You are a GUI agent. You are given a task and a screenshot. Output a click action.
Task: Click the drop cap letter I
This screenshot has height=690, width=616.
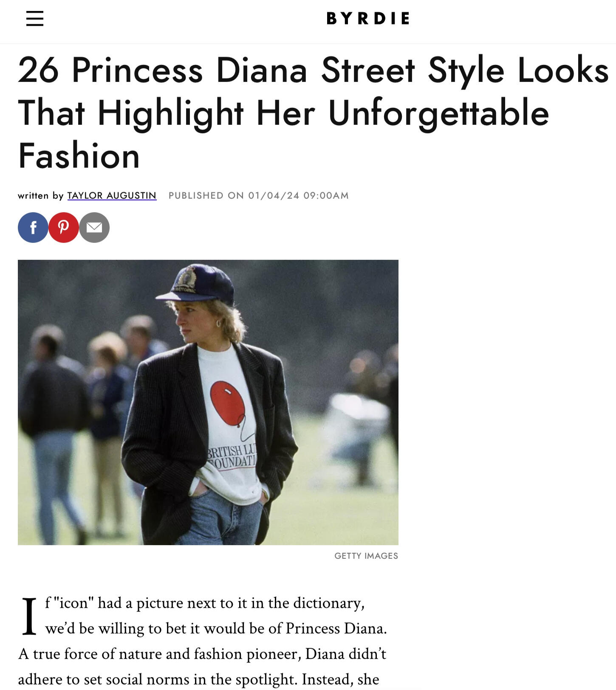tap(29, 616)
